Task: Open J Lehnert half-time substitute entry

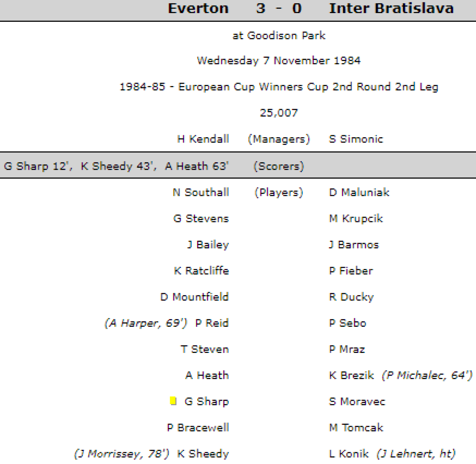Action: click(416, 454)
